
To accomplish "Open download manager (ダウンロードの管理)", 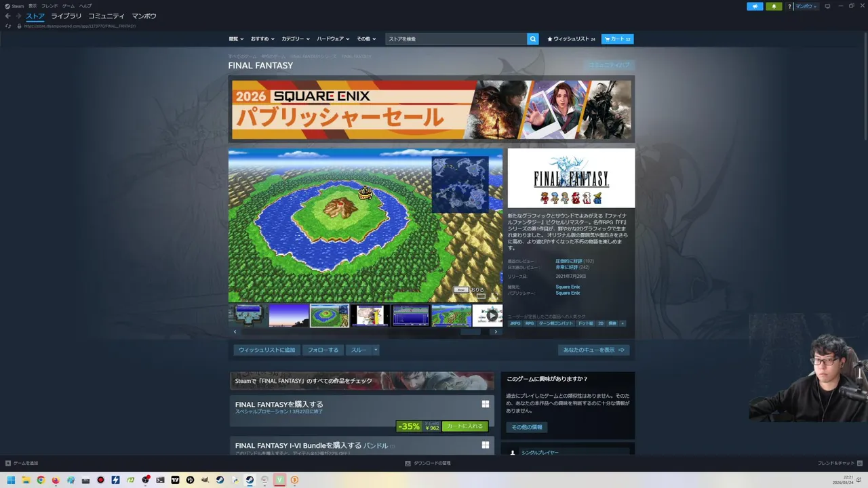I will (428, 464).
